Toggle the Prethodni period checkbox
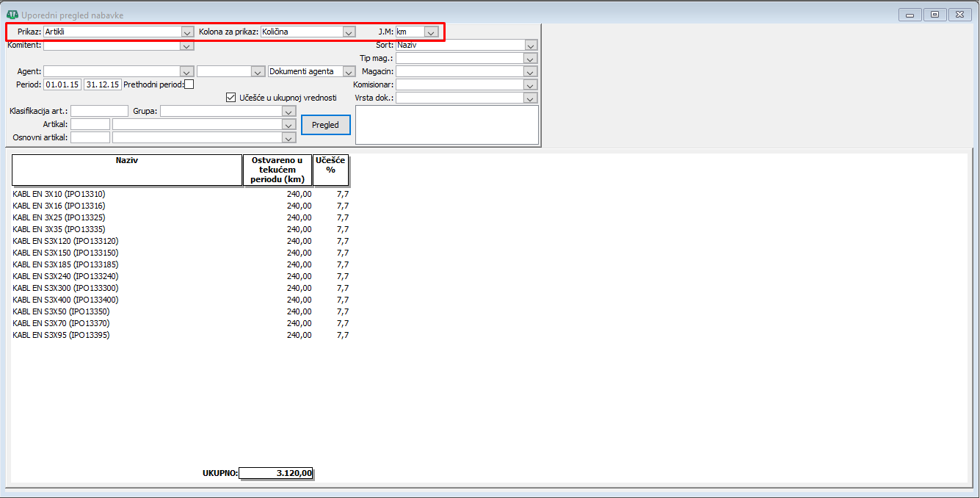 pos(189,84)
